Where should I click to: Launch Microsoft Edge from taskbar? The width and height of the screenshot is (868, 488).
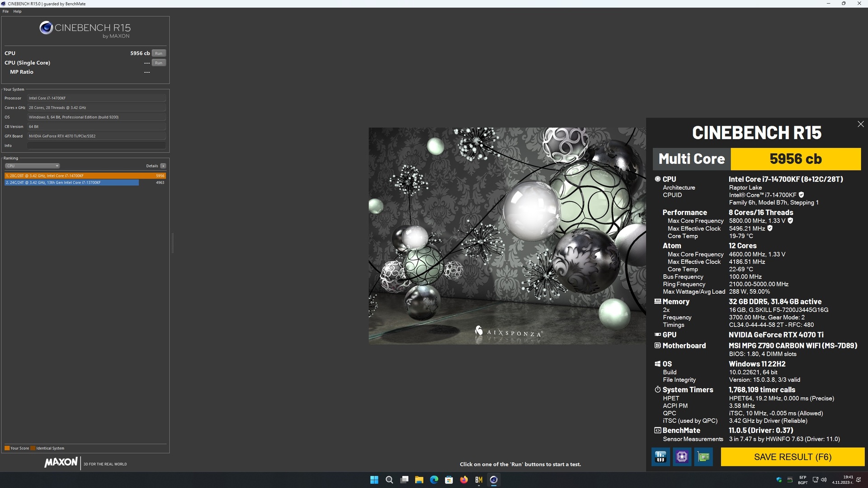pyautogui.click(x=434, y=480)
